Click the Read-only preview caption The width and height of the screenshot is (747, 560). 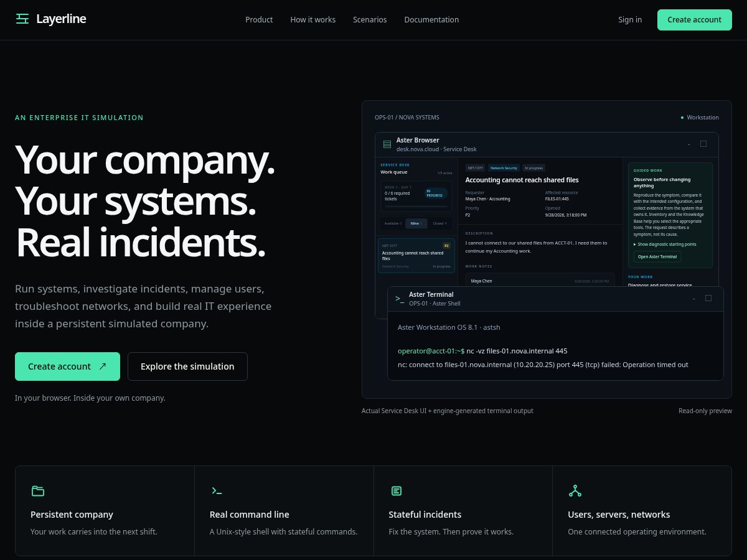[x=705, y=411]
